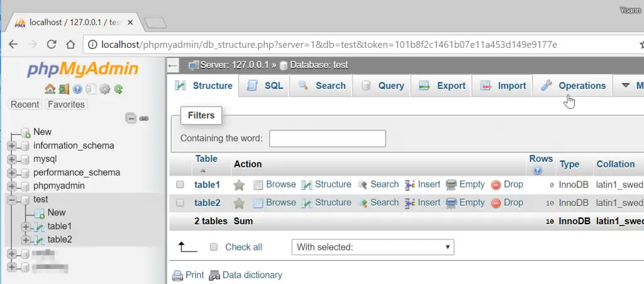The image size is (644, 284).
Task: Enable the Check all checkbox
Action: tap(214, 247)
